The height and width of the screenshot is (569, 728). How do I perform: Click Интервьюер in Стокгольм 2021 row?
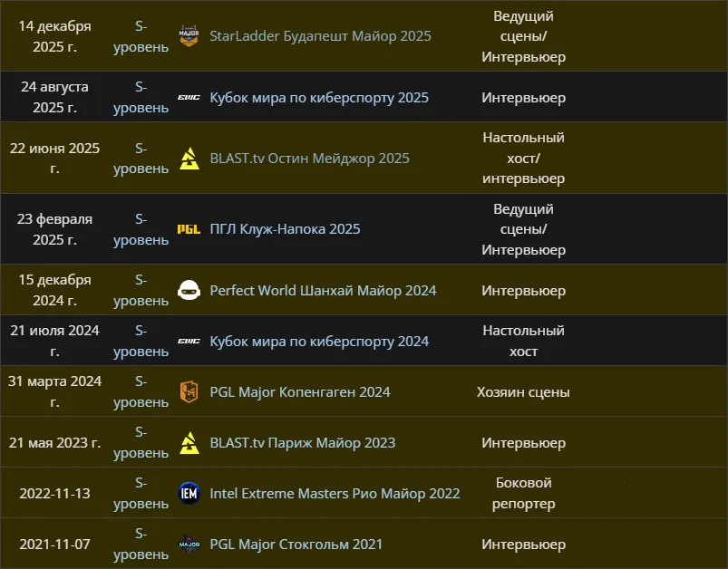tap(523, 544)
